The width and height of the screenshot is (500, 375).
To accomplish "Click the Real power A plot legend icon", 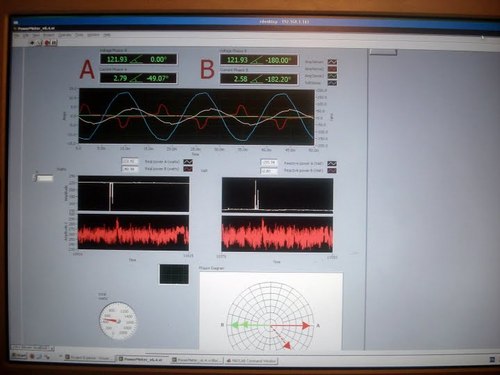I will 188,162.
